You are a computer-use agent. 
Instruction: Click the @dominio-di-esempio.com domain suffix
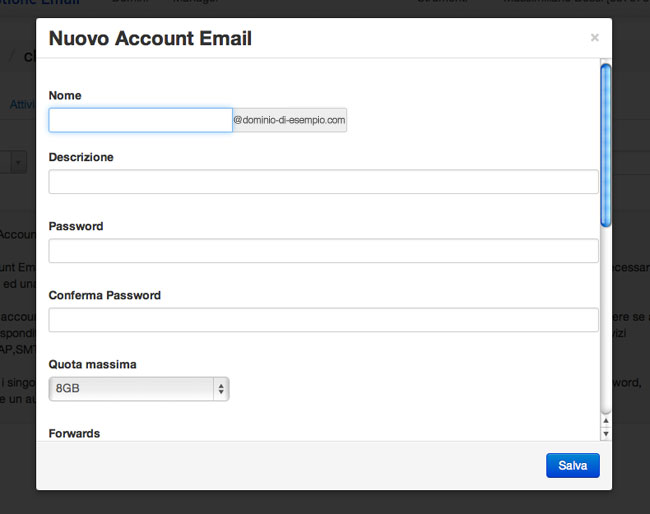pyautogui.click(x=289, y=121)
